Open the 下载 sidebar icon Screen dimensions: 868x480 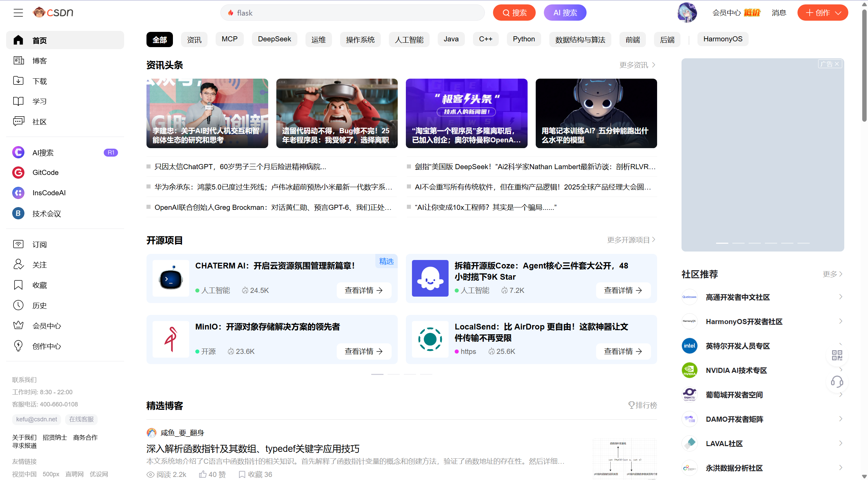tap(18, 81)
